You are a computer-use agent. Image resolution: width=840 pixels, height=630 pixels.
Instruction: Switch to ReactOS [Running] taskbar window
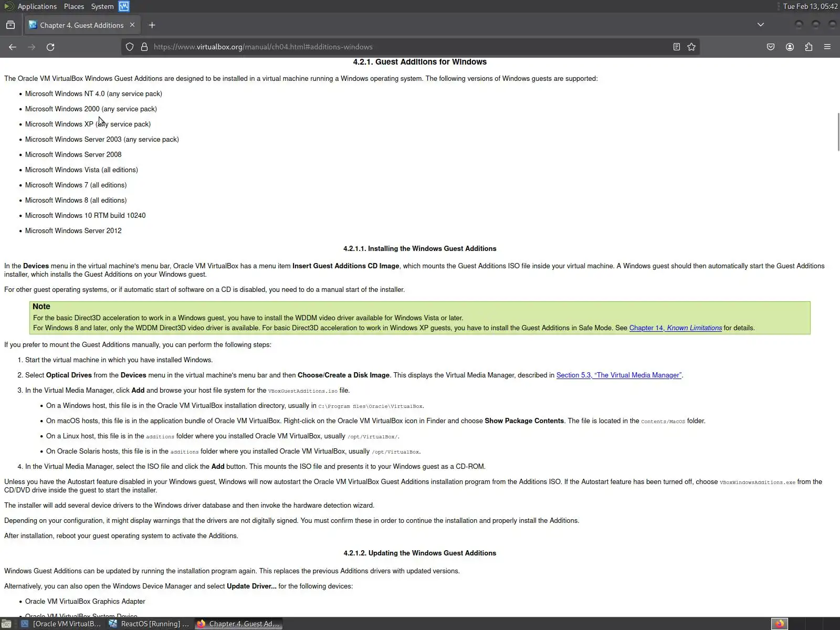pyautogui.click(x=149, y=624)
